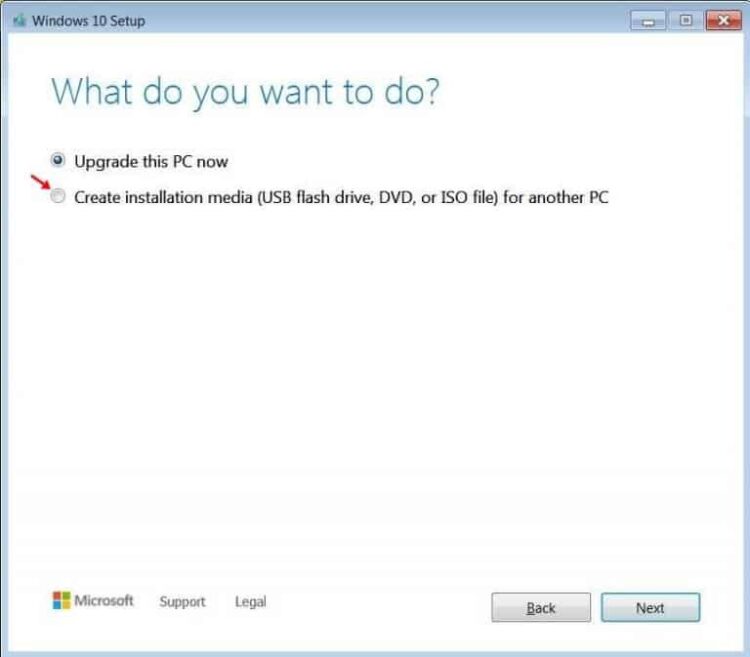This screenshot has height=657, width=750.
Task: Click the four-color Microsoft logo squares
Action: pyautogui.click(x=61, y=601)
